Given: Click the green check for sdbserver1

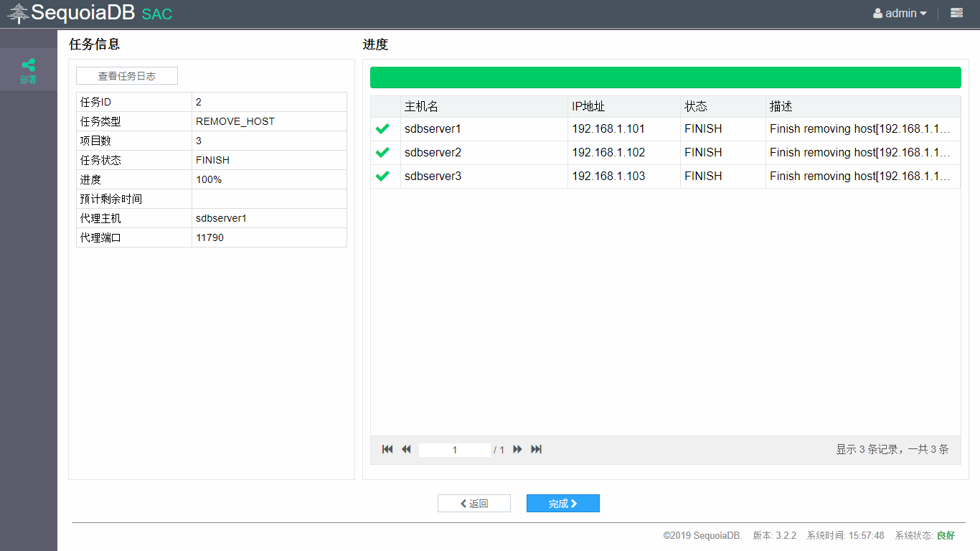Looking at the screenshot, I should (382, 129).
